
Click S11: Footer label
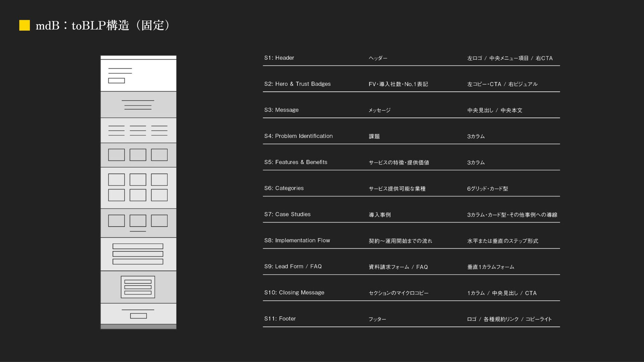[x=280, y=319]
